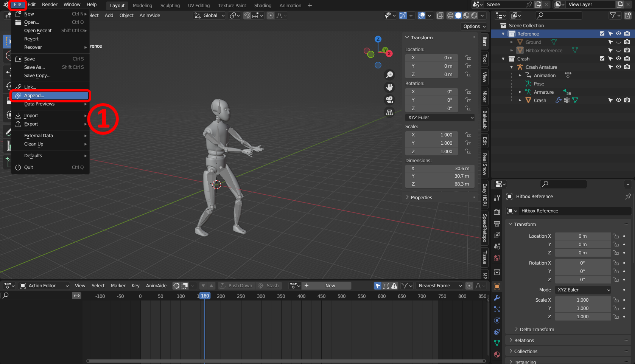Screen dimensions: 635x364
Task: Open the Nearest Frame dropdown
Action: coord(440,286)
